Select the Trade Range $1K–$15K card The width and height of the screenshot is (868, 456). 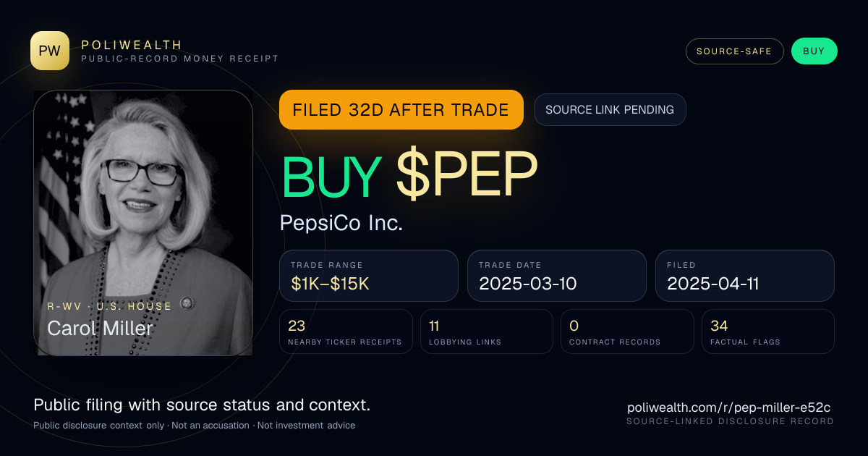369,276
